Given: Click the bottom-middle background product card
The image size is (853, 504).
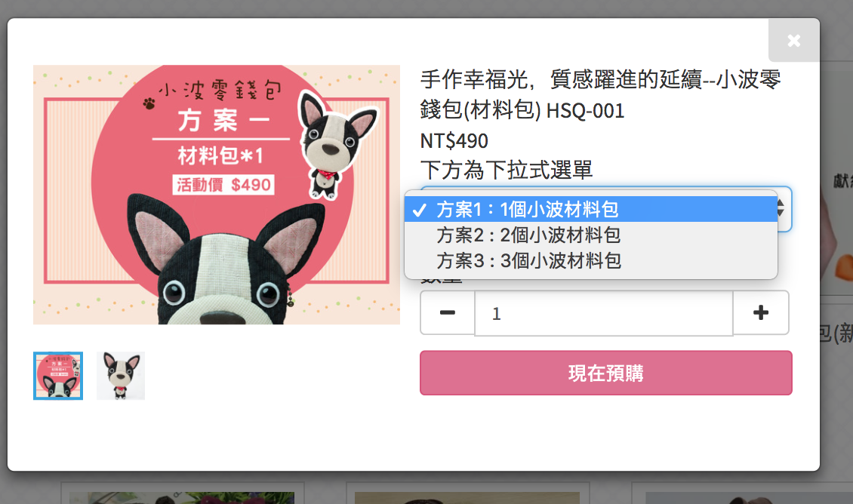Looking at the screenshot, I should (x=467, y=493).
